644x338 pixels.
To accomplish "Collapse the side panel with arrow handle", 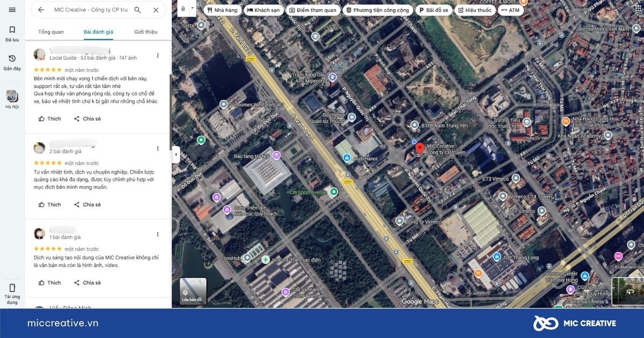I will pos(175,155).
